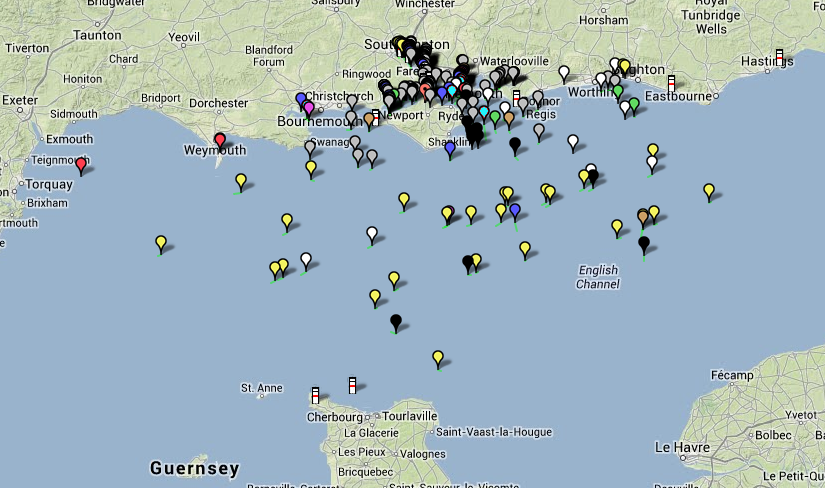Select the Bridport label

pyautogui.click(x=160, y=98)
